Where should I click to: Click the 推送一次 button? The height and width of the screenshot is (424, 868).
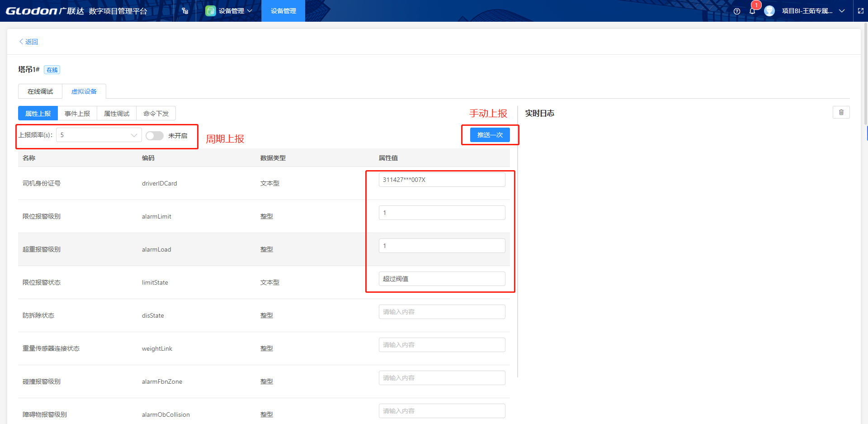point(490,135)
